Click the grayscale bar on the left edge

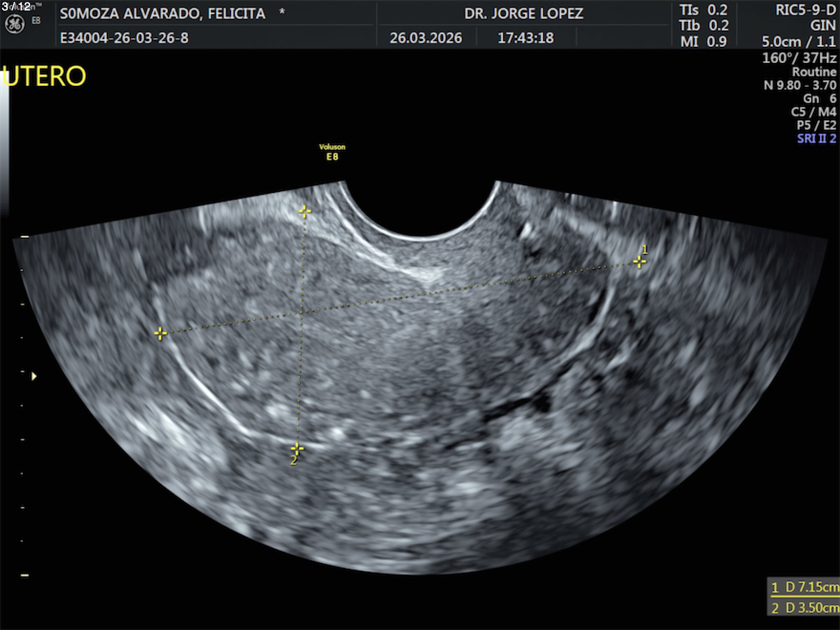4,143
